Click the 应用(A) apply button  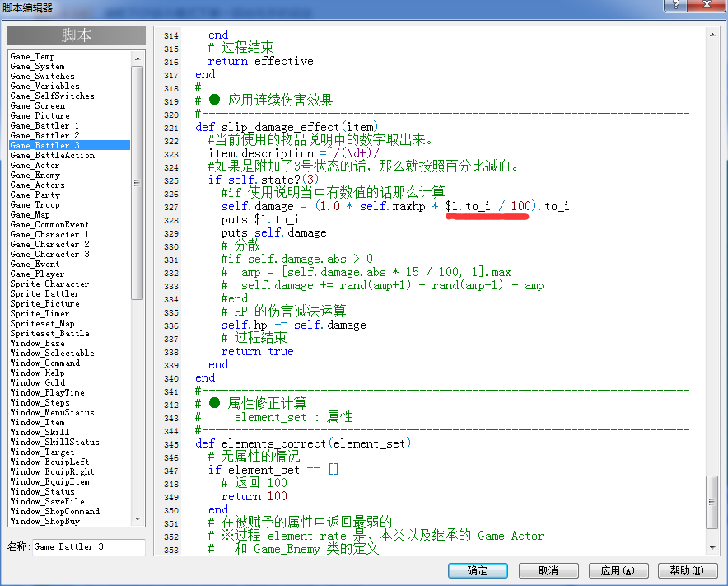pyautogui.click(x=618, y=570)
